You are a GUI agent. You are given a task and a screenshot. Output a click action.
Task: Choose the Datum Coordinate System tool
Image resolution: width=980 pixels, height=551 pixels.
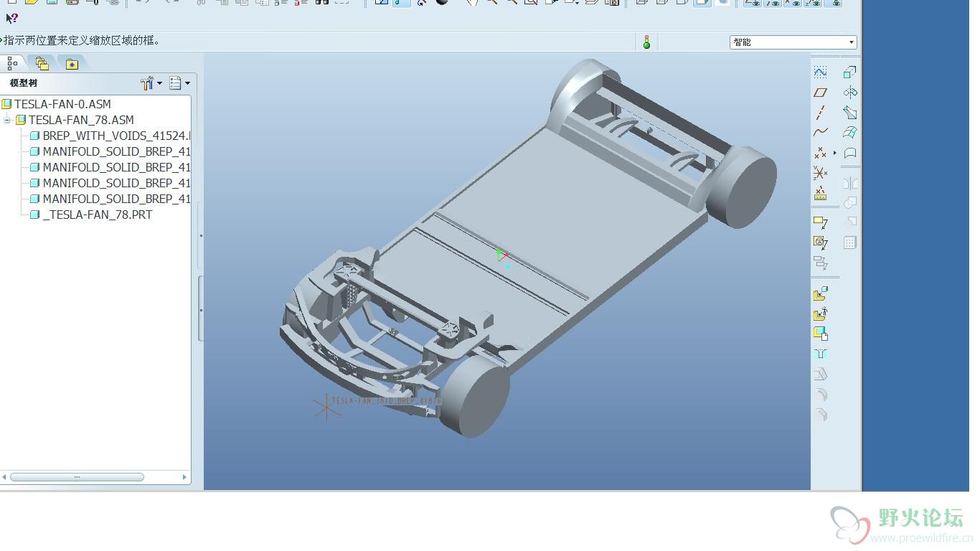point(821,173)
